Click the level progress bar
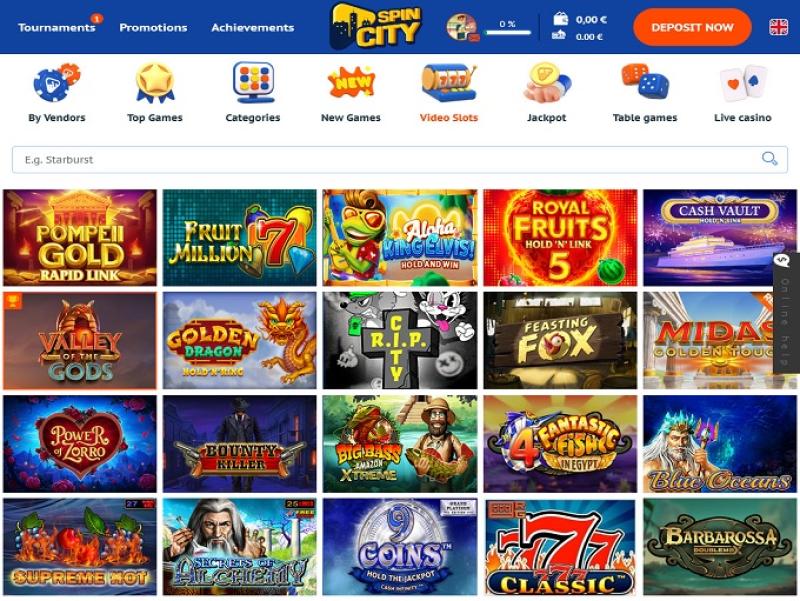Image resolution: width=800 pixels, height=601 pixels. click(508, 33)
